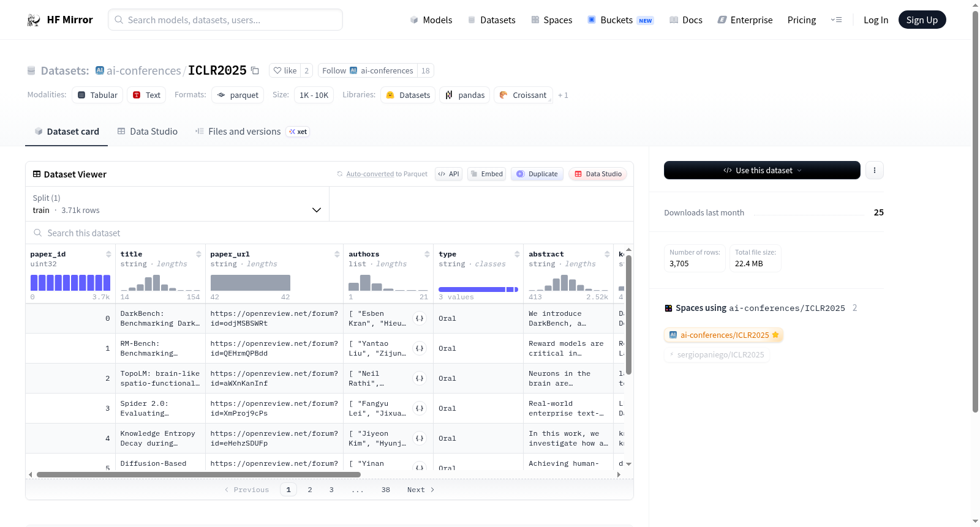
Task: Go to the Next page of rows
Action: tap(421, 490)
